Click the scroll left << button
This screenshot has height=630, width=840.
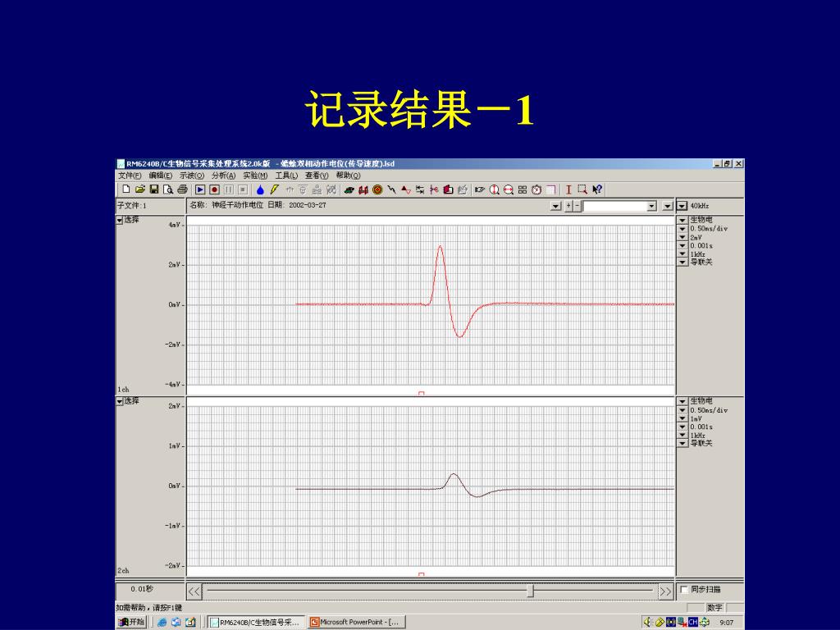pyautogui.click(x=194, y=591)
